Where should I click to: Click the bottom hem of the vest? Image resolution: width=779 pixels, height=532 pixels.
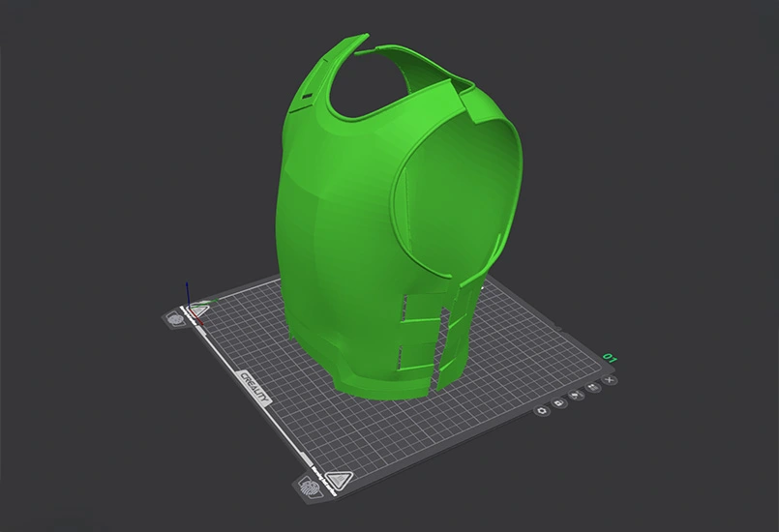[x=377, y=385]
